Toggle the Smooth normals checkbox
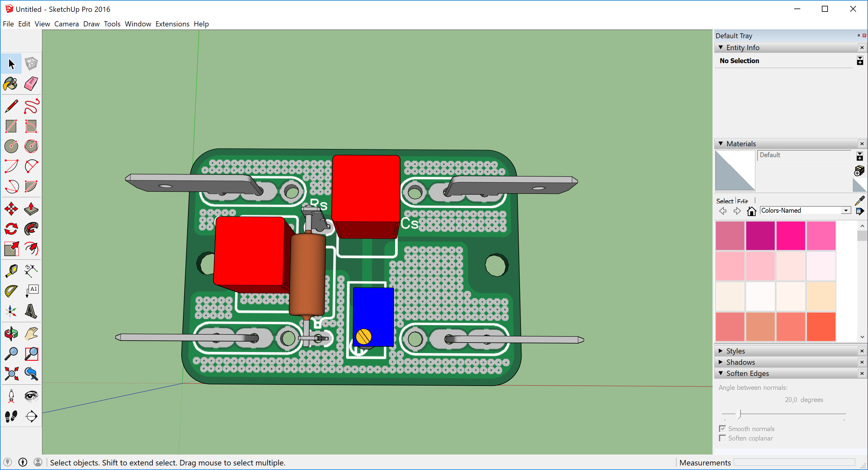 [x=722, y=429]
